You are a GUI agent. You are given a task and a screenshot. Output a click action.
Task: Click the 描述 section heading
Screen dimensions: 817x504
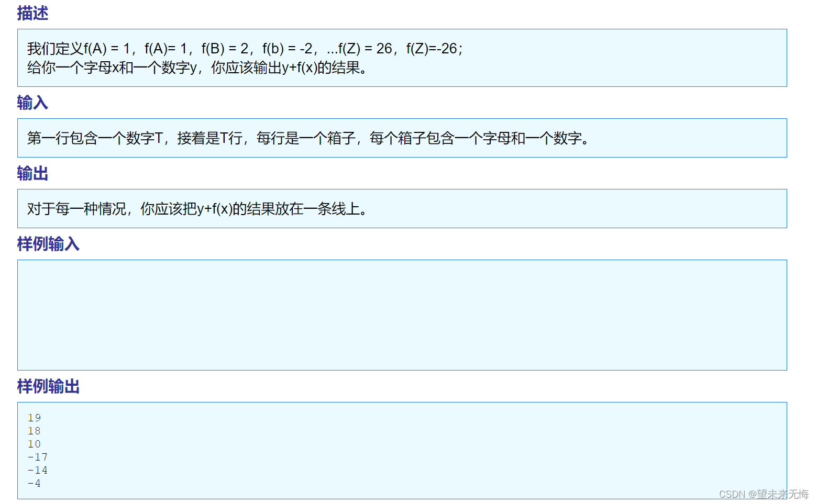[x=31, y=13]
